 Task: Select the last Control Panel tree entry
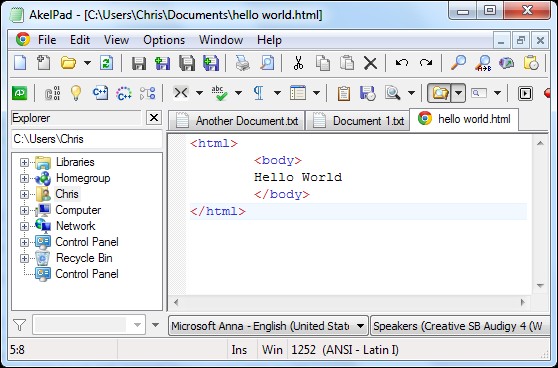87,274
